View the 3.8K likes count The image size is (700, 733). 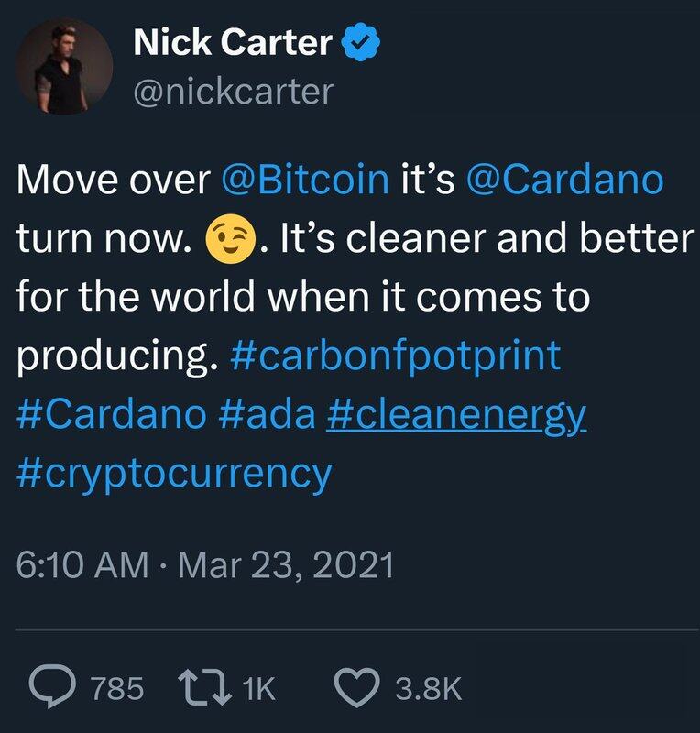[429, 689]
